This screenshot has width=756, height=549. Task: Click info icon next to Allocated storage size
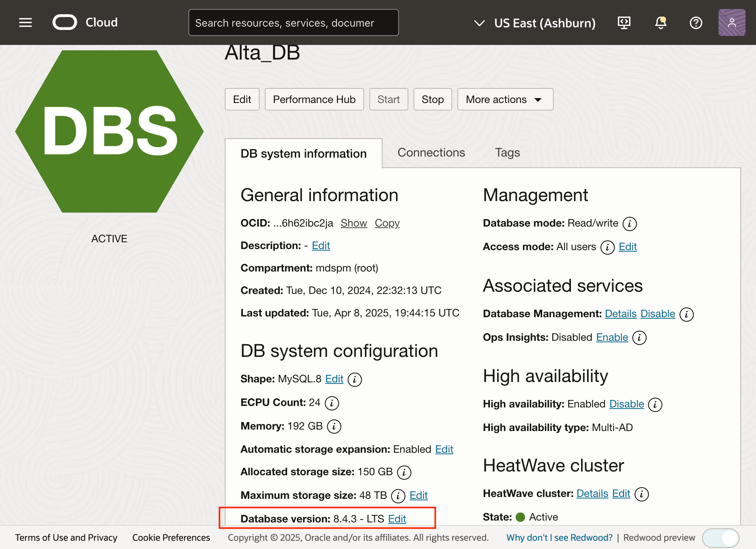[404, 472]
